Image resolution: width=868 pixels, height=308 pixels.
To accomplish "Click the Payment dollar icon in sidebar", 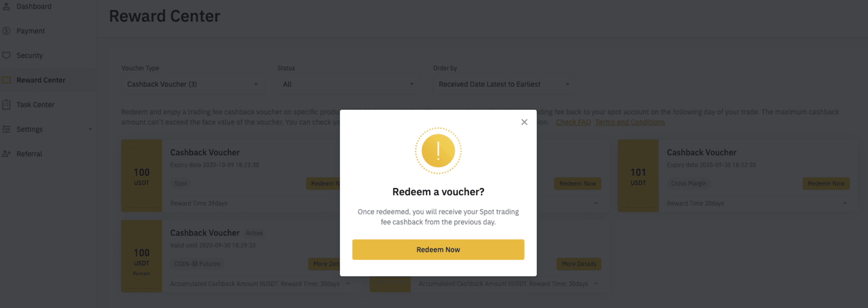I will pos(7,31).
